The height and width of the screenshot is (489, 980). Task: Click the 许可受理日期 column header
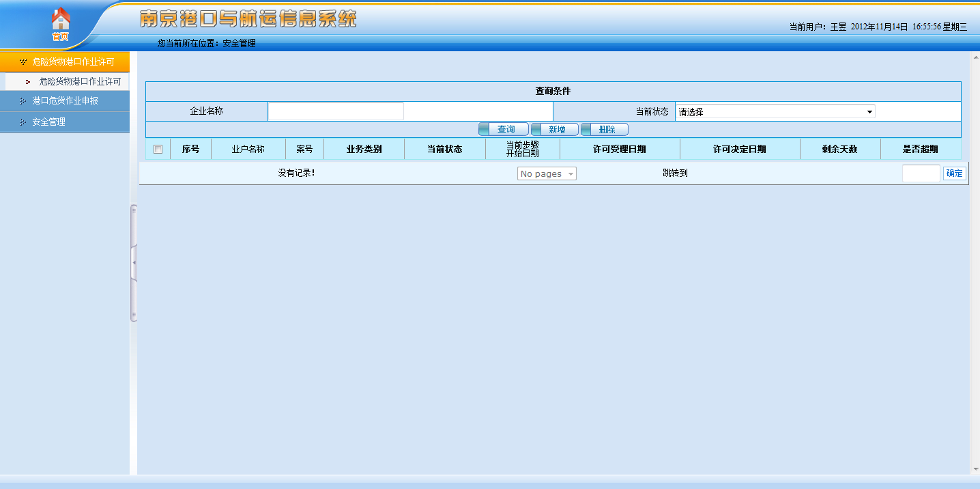pyautogui.click(x=619, y=150)
